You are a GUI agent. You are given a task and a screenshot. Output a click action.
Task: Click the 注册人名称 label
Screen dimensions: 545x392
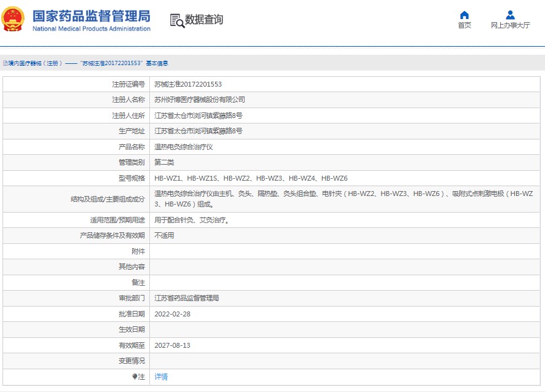click(x=128, y=100)
